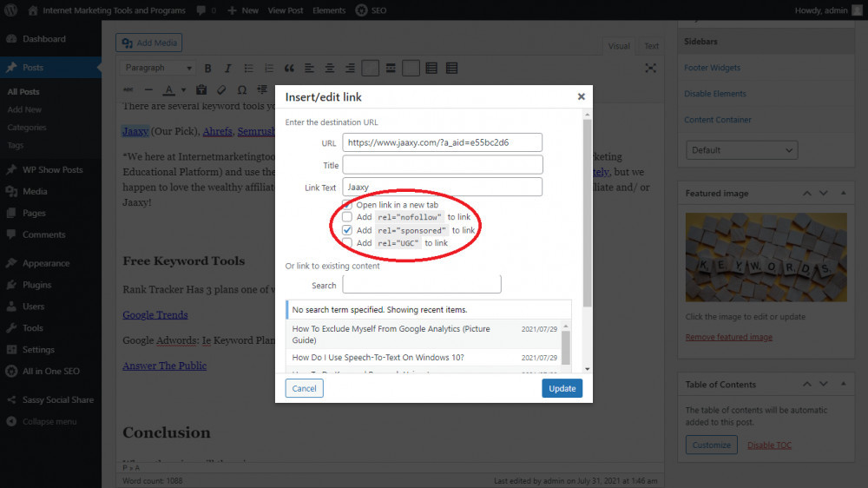Click the search results list scrollbar
The image size is (868, 488).
(x=566, y=348)
